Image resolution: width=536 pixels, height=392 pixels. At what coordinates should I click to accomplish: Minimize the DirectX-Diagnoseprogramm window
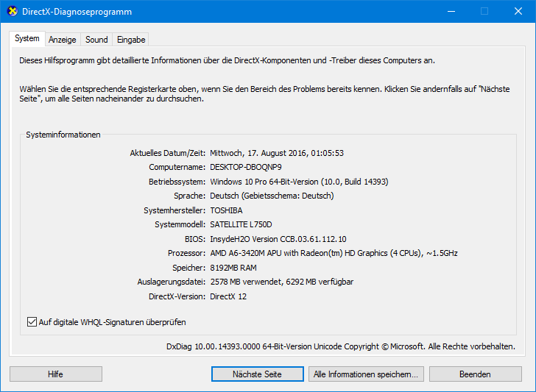(451, 11)
